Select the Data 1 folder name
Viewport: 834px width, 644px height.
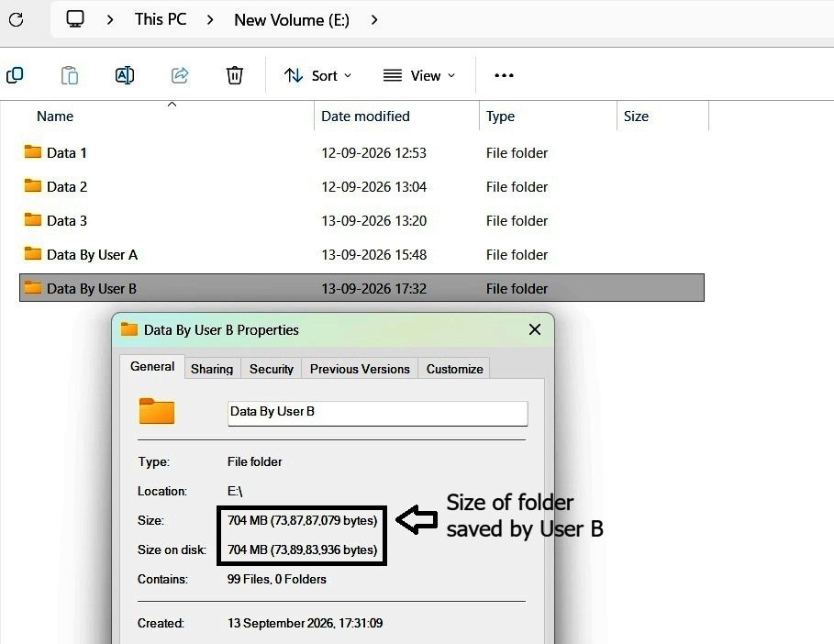[66, 152]
